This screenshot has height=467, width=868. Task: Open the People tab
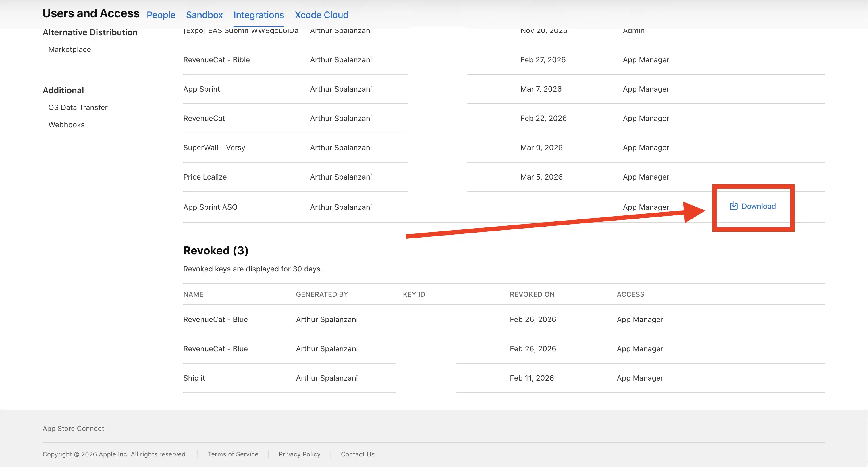coord(161,15)
